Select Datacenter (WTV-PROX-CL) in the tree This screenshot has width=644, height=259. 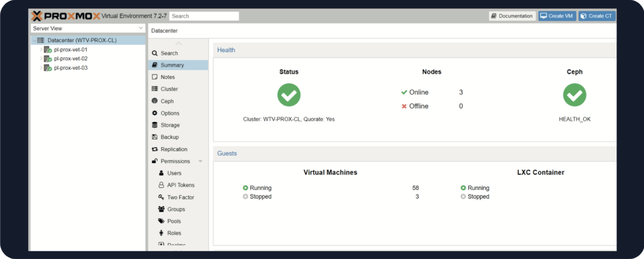[x=88, y=40]
